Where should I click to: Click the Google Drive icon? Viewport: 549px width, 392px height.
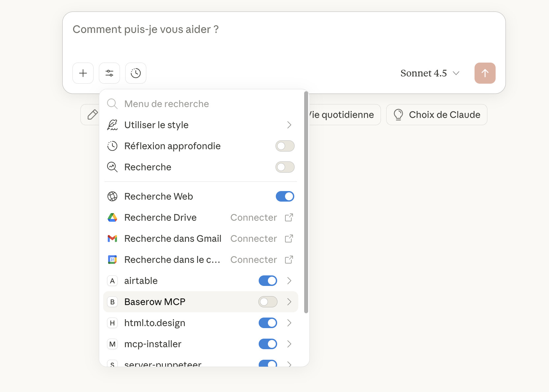(112, 217)
